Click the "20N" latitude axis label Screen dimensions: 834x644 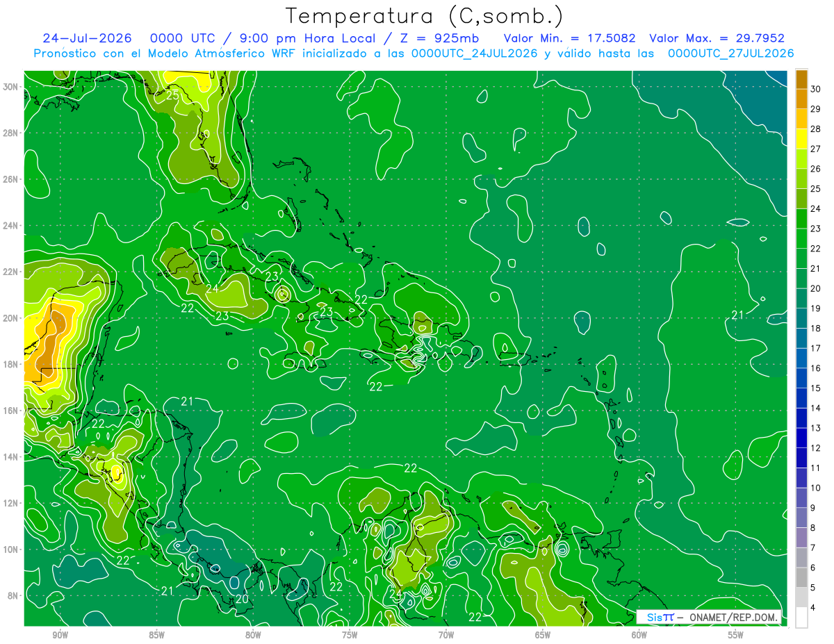click(11, 318)
